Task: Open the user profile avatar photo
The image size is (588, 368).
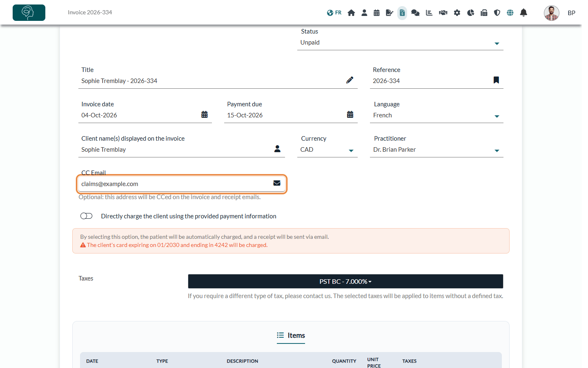Action: (551, 13)
